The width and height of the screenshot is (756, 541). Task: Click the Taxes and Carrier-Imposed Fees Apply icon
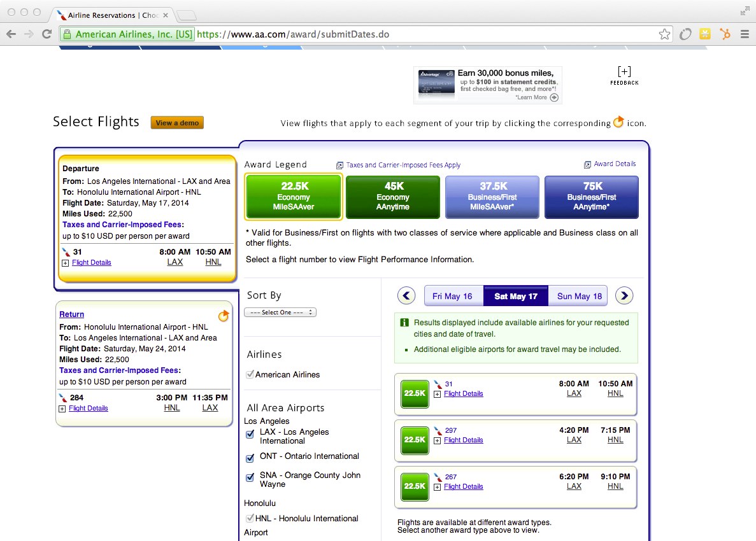point(340,164)
